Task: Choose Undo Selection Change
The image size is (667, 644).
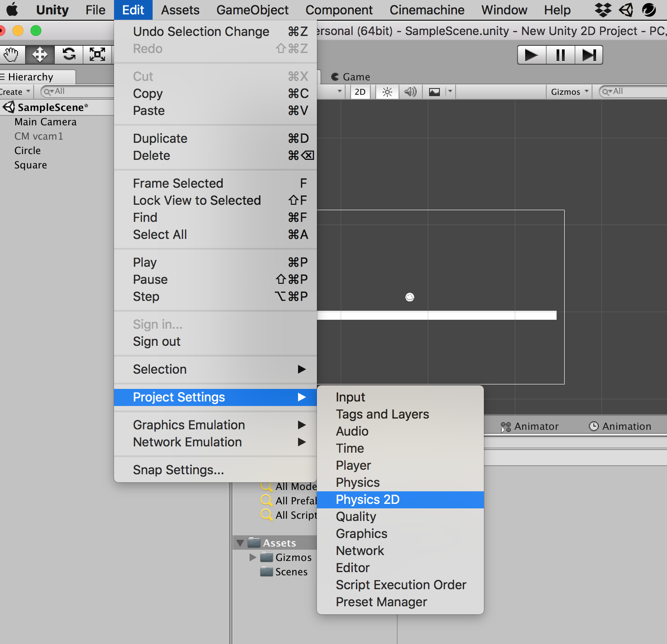Action: [x=215, y=31]
